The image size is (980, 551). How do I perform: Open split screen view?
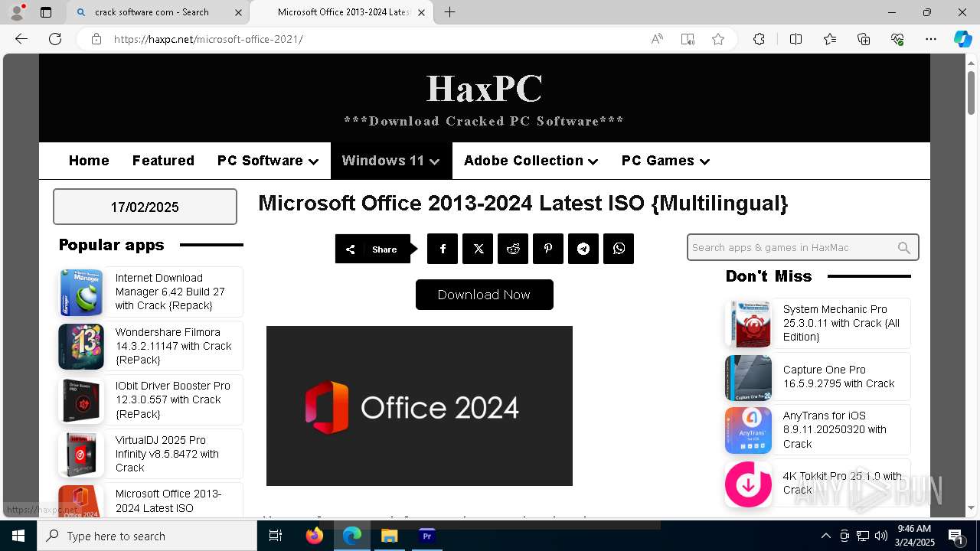(x=795, y=39)
